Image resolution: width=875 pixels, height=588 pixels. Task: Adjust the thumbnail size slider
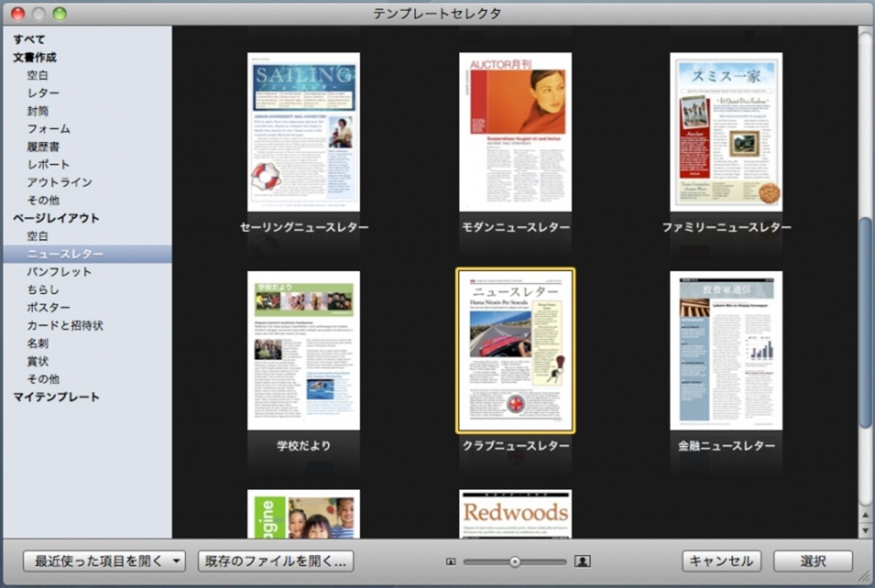(515, 561)
